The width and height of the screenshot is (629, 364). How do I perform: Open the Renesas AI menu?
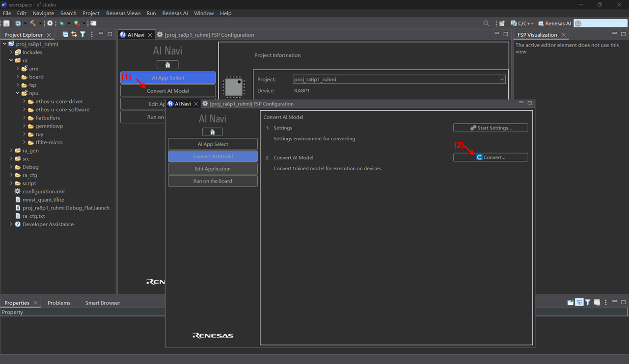pos(175,13)
